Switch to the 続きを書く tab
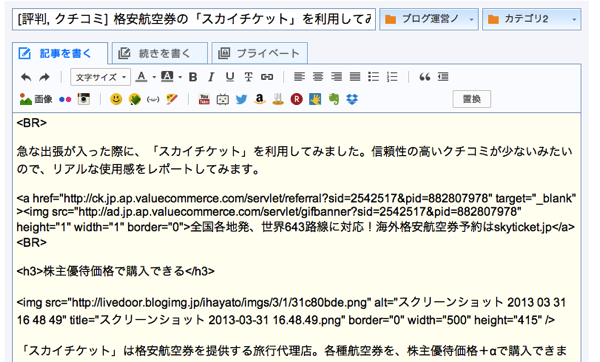Image resolution: width=600 pixels, height=362 pixels. [160, 54]
